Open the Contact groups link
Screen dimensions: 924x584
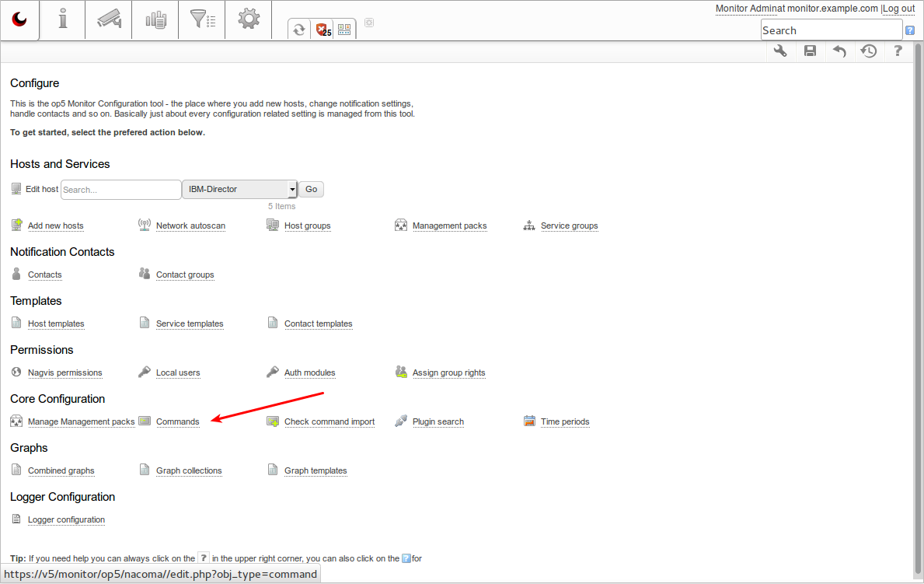click(x=185, y=275)
